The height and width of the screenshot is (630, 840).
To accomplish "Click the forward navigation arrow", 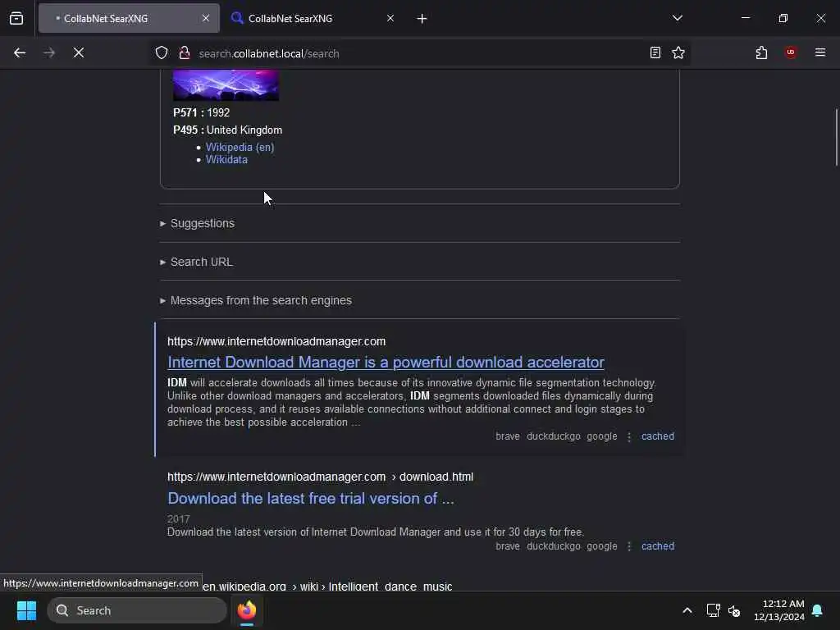I will pyautogui.click(x=49, y=52).
